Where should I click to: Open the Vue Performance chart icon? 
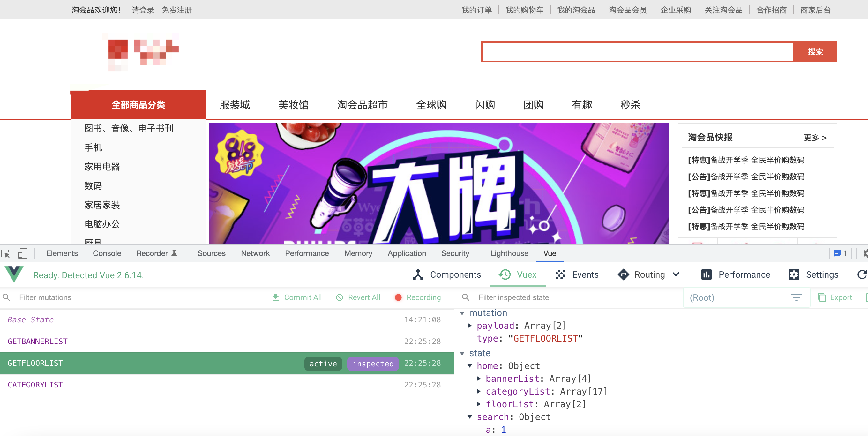706,274
